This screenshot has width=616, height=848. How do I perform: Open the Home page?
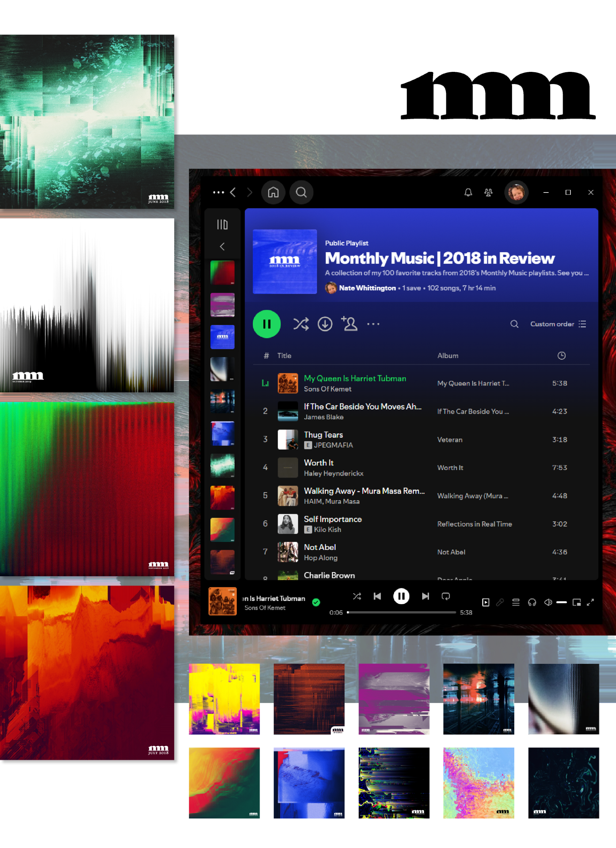click(273, 192)
